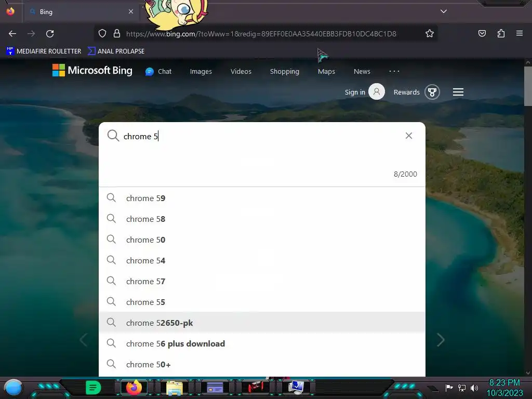Click the Firefox taskbar icon

[134, 388]
